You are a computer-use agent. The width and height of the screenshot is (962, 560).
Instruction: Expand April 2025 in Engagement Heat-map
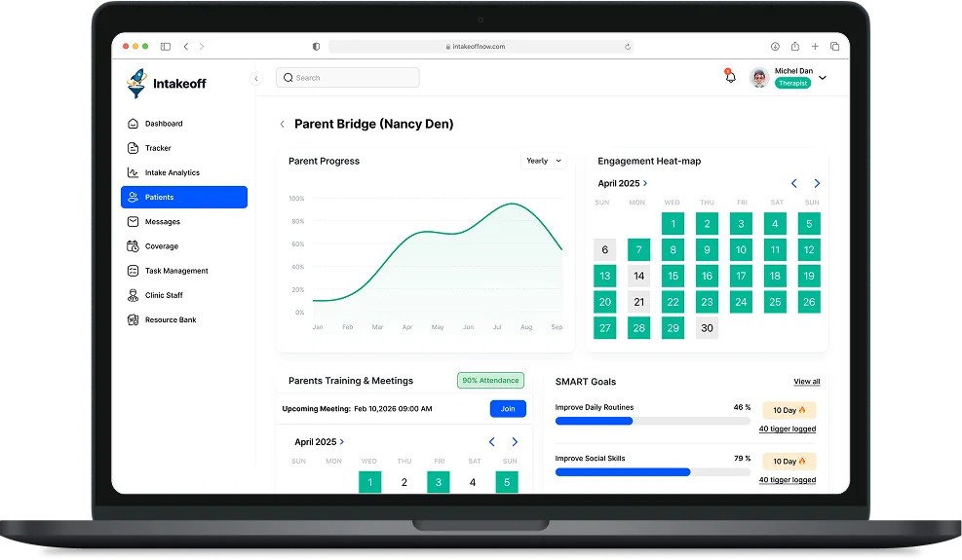click(x=622, y=183)
